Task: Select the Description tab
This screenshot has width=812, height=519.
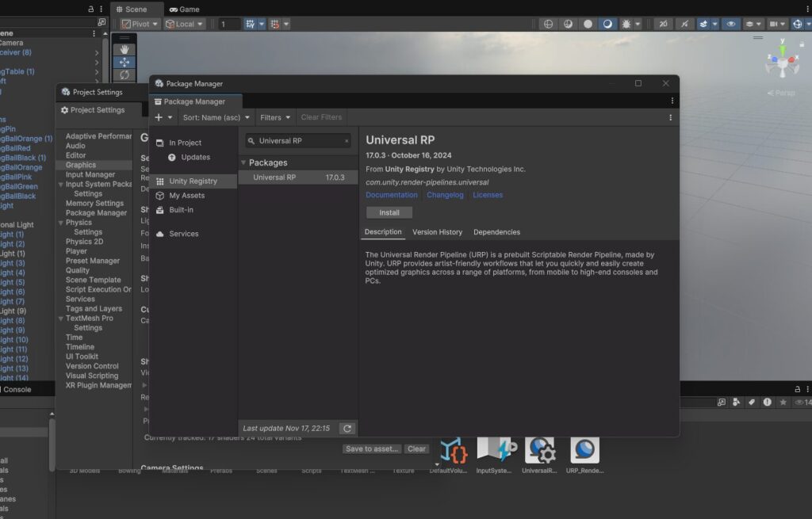Action: pos(383,232)
